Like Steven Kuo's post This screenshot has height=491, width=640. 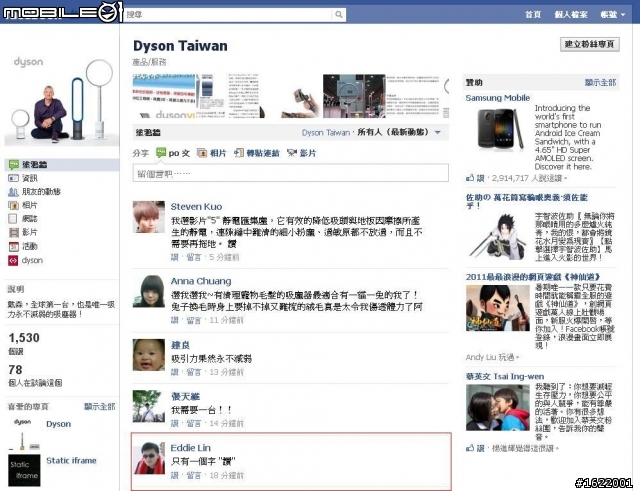pos(175,257)
